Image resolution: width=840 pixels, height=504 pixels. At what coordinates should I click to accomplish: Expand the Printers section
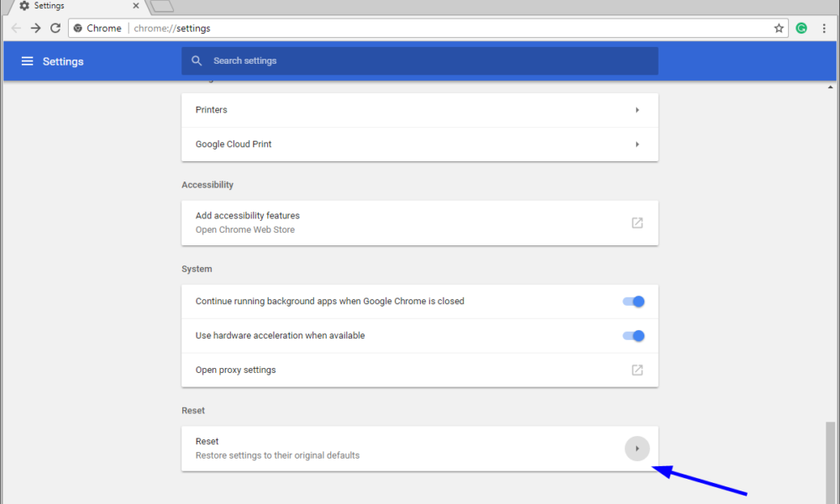(x=636, y=110)
